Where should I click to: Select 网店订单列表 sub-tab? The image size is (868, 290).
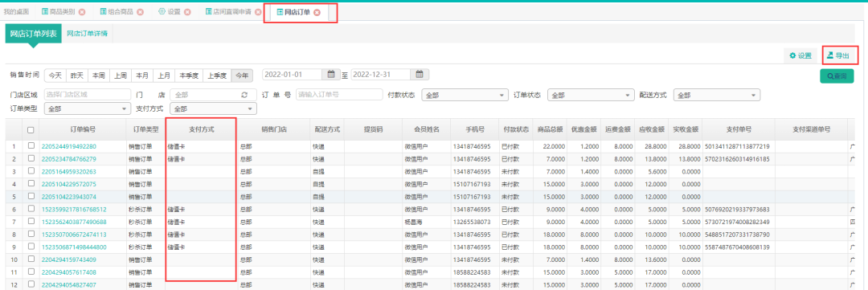pos(33,34)
